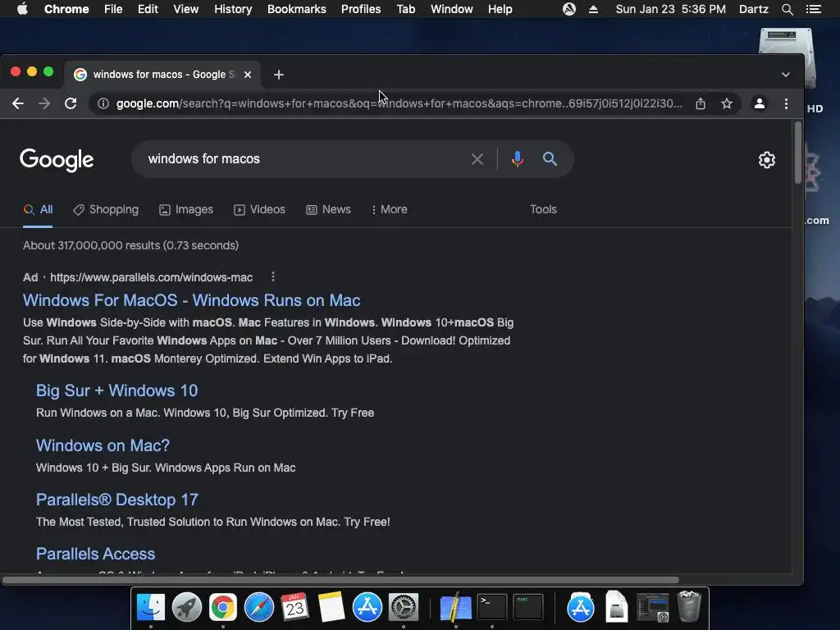
Task: Open Terminal from the Dock
Action: pos(492,607)
